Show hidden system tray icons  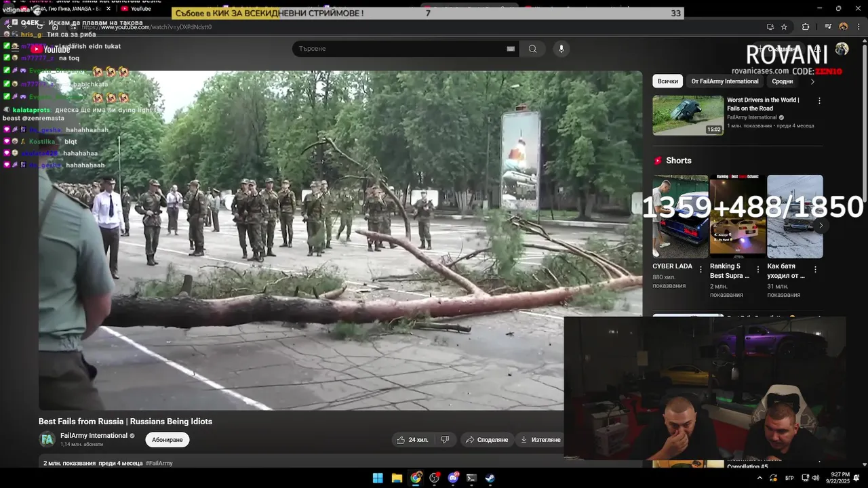point(759,478)
